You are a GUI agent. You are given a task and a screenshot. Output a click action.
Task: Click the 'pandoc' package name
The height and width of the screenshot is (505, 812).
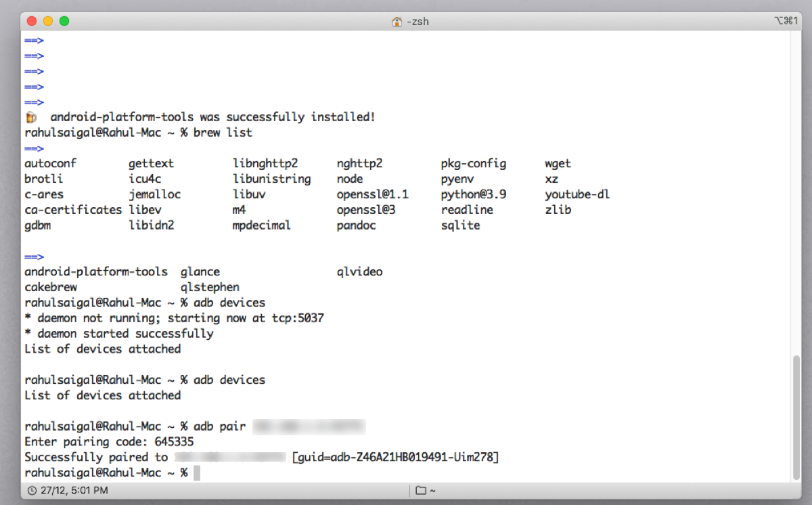coord(356,225)
